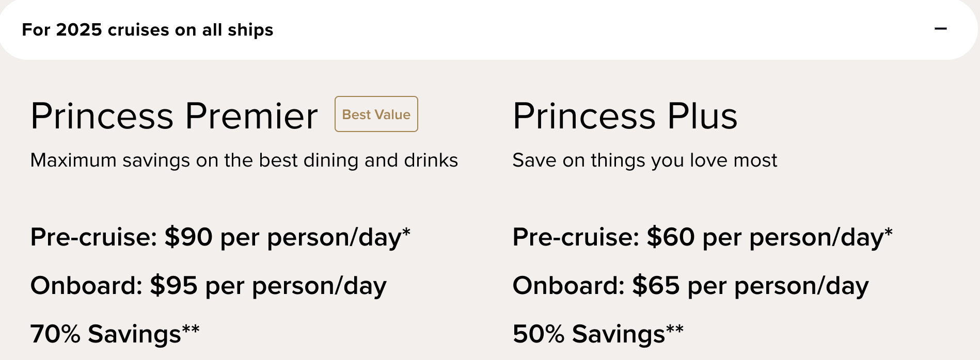This screenshot has width=980, height=360.
Task: Select the Princess Plus heading
Action: (x=625, y=116)
